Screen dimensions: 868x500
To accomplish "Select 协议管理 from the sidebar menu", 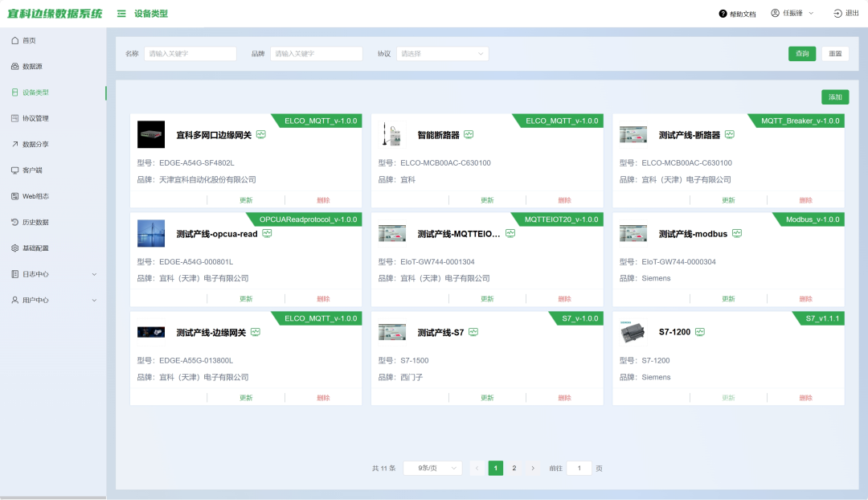I will pyautogui.click(x=35, y=118).
